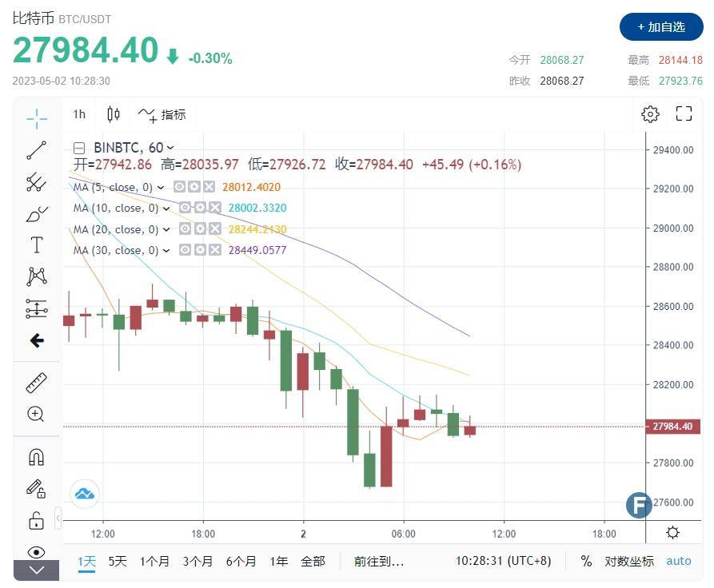Screen dimensions: 714x588
Task: Select the ruler measure tool
Action: [x=37, y=383]
